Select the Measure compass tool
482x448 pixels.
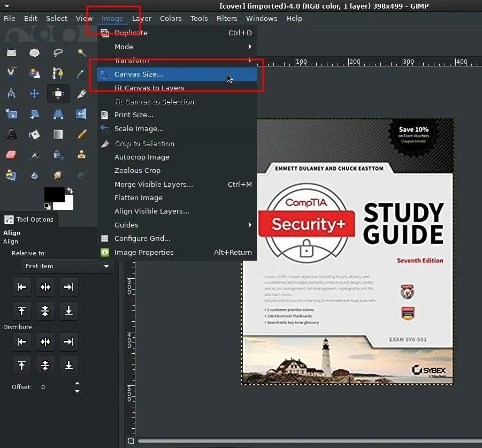click(11, 94)
